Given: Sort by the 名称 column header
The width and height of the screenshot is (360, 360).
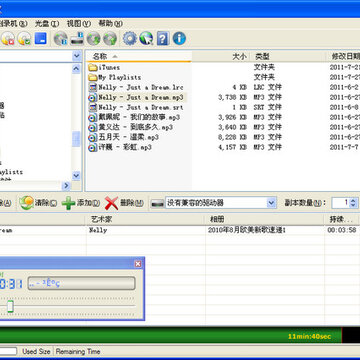Looking at the screenshot, I should click(x=138, y=56).
